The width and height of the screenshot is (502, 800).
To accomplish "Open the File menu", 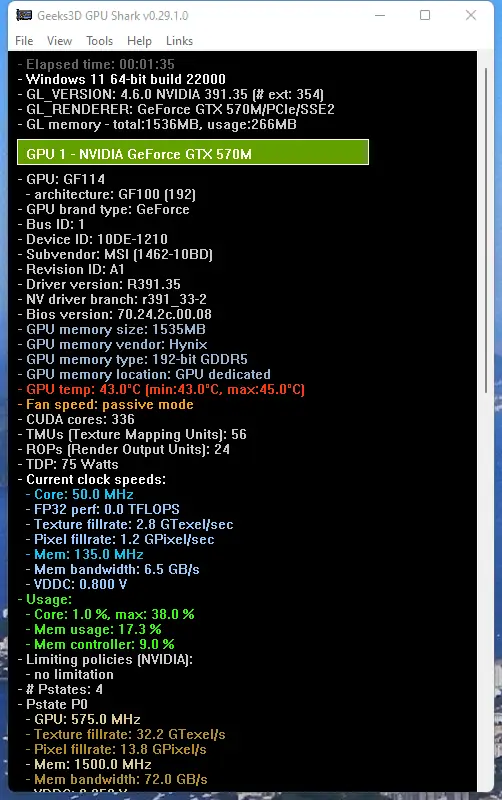I will [24, 41].
